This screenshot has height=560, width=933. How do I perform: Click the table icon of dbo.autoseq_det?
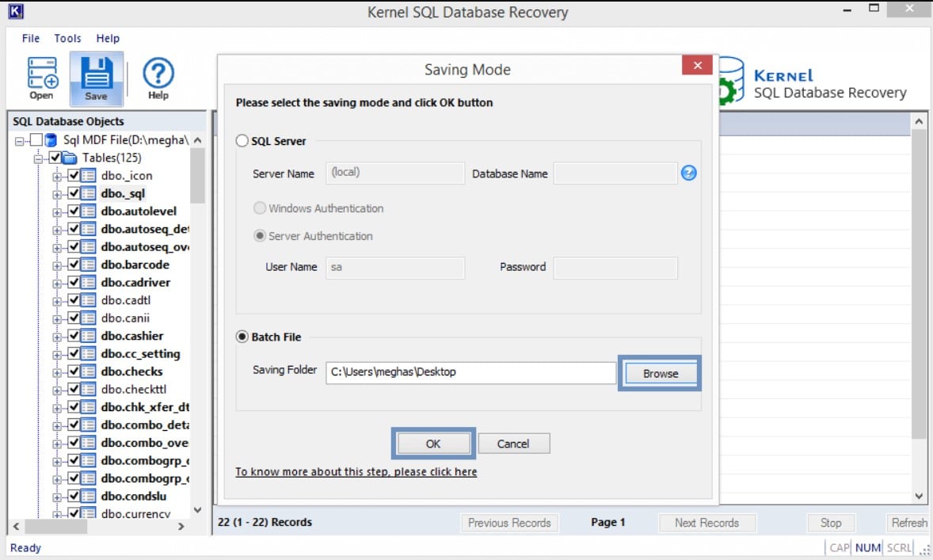pos(88,229)
